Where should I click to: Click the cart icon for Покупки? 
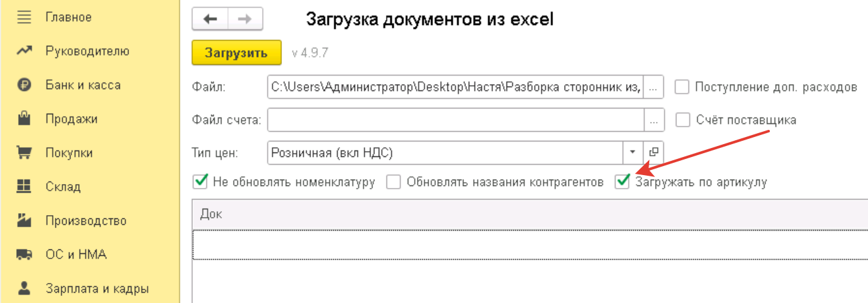(x=24, y=153)
